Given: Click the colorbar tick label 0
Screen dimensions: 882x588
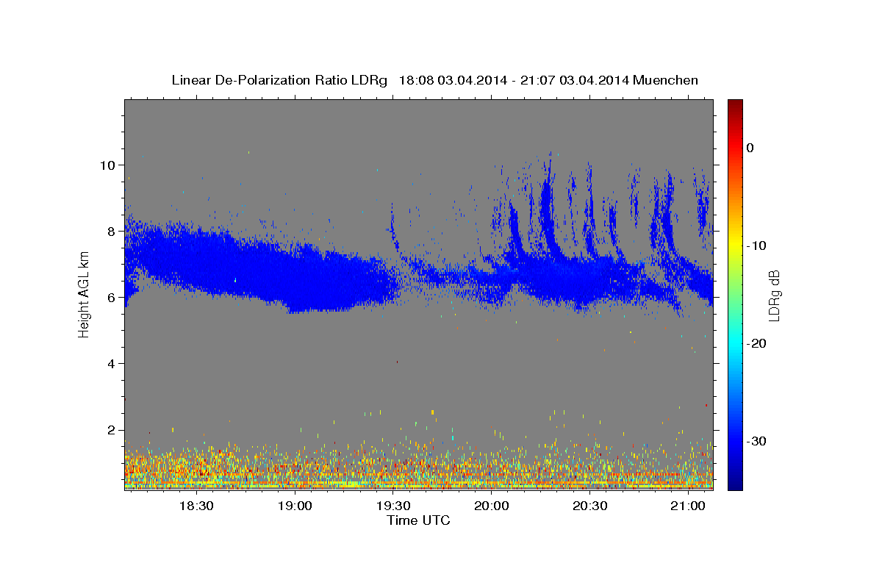Looking at the screenshot, I should 750,148.
